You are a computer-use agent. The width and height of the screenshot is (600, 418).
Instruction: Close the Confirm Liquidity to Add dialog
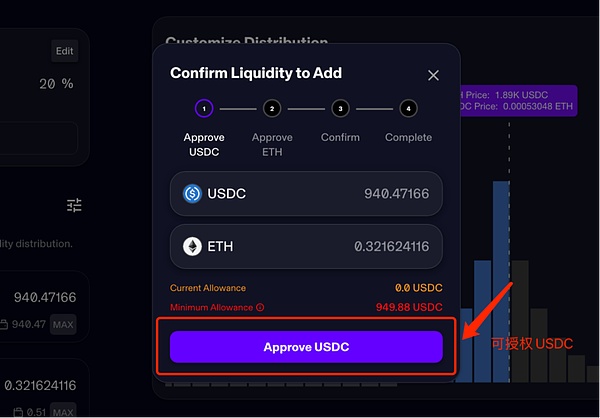pyautogui.click(x=433, y=75)
